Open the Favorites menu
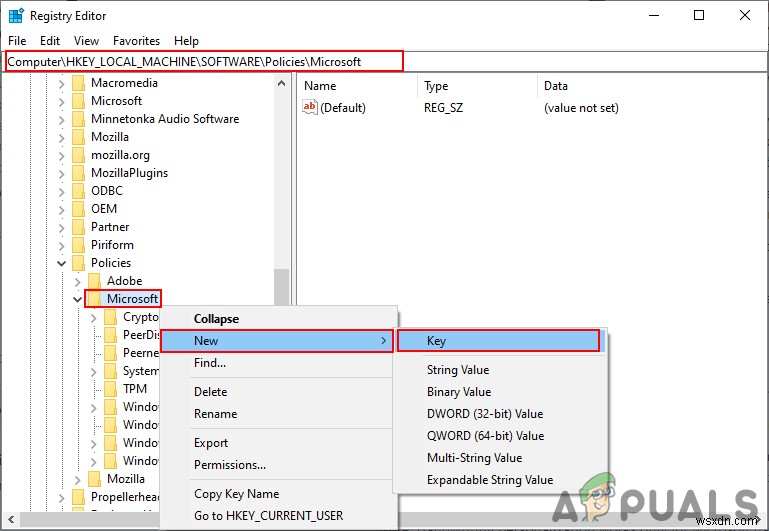769x531 pixels. tap(136, 41)
